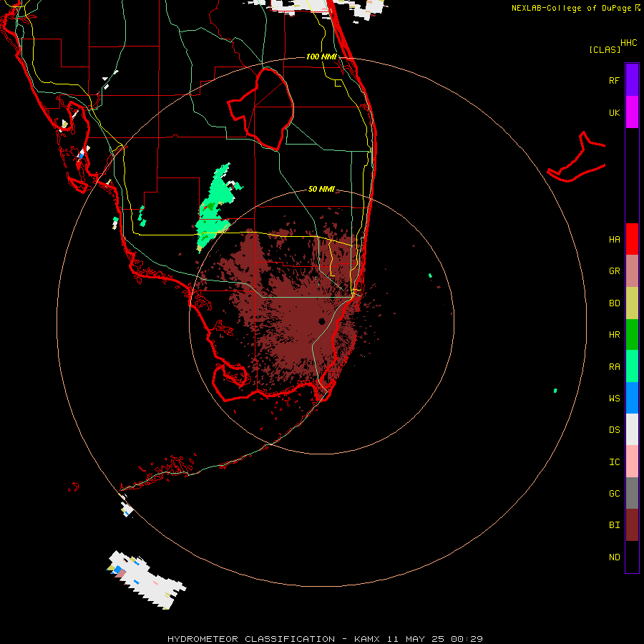Viewport: 644px width, 644px height.
Task: Click the RA legend label
Action: point(614,367)
